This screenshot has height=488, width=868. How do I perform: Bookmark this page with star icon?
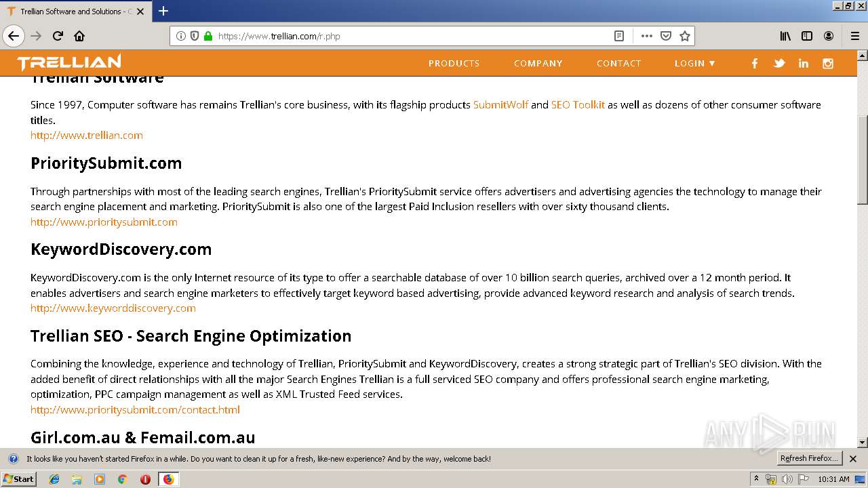pos(685,36)
